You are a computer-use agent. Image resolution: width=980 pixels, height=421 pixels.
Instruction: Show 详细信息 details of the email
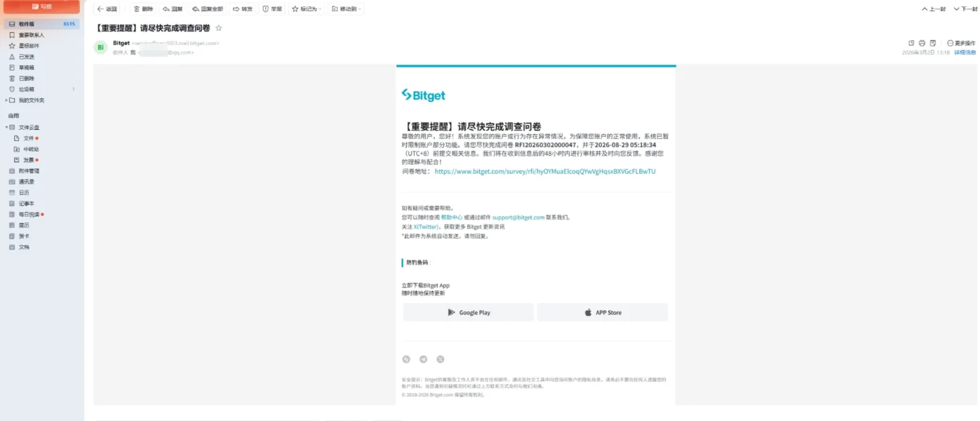pos(965,53)
